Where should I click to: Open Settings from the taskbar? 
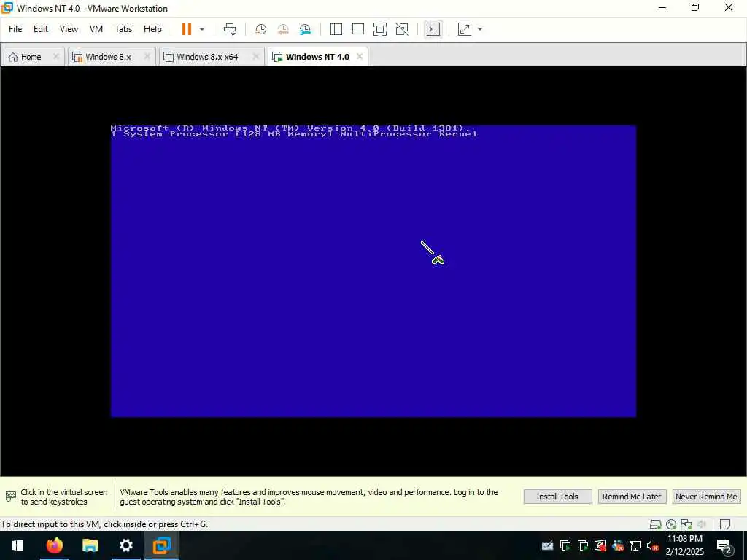(x=125, y=545)
